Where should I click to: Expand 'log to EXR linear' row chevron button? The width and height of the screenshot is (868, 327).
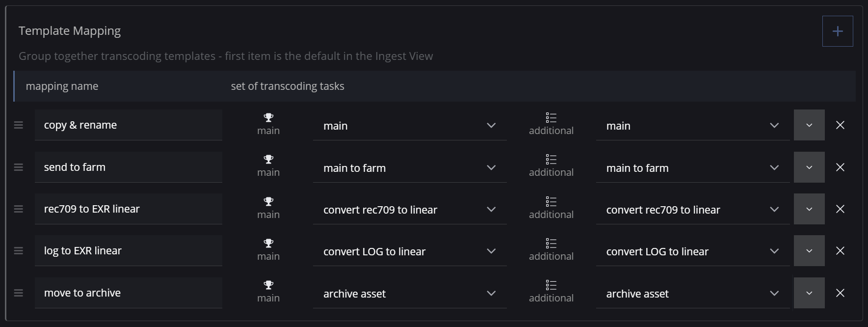(x=809, y=251)
